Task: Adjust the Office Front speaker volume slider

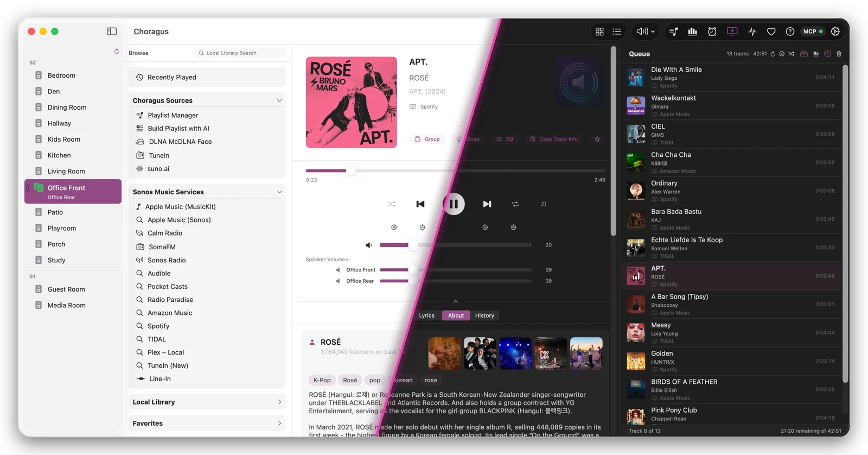Action: 455,270
